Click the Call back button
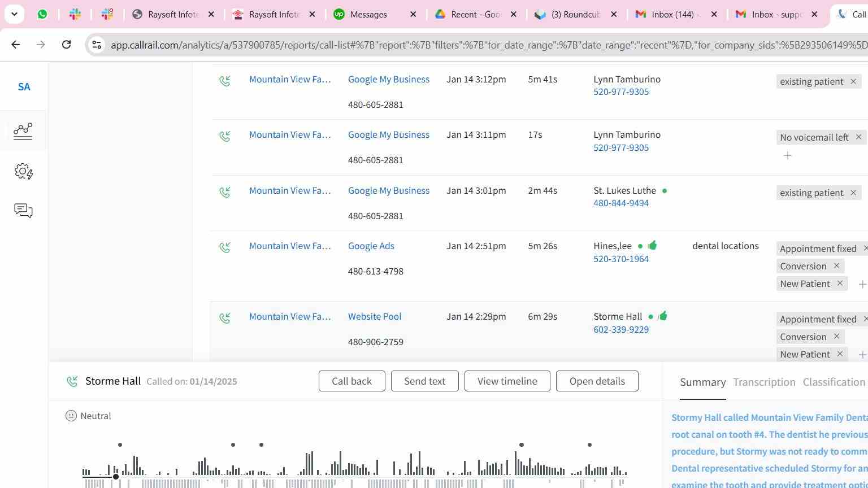The height and width of the screenshot is (488, 868). 351,381
